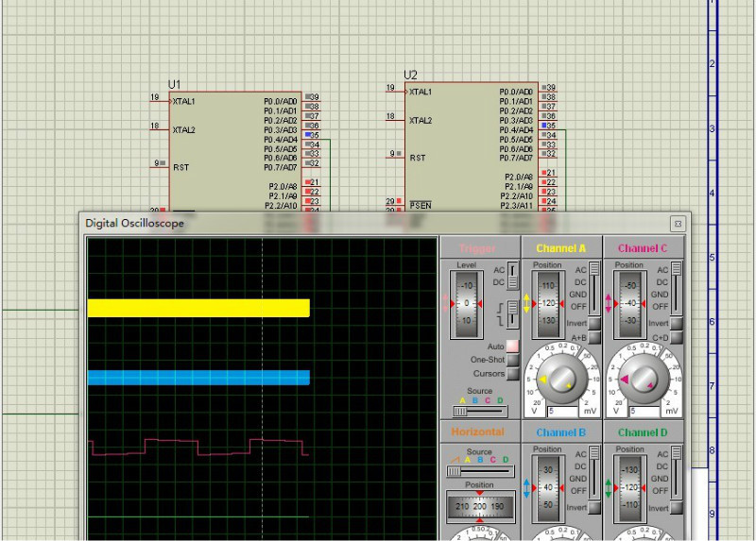756x541 pixels.
Task: Toggle Invert on Channel A
Action: click(594, 324)
